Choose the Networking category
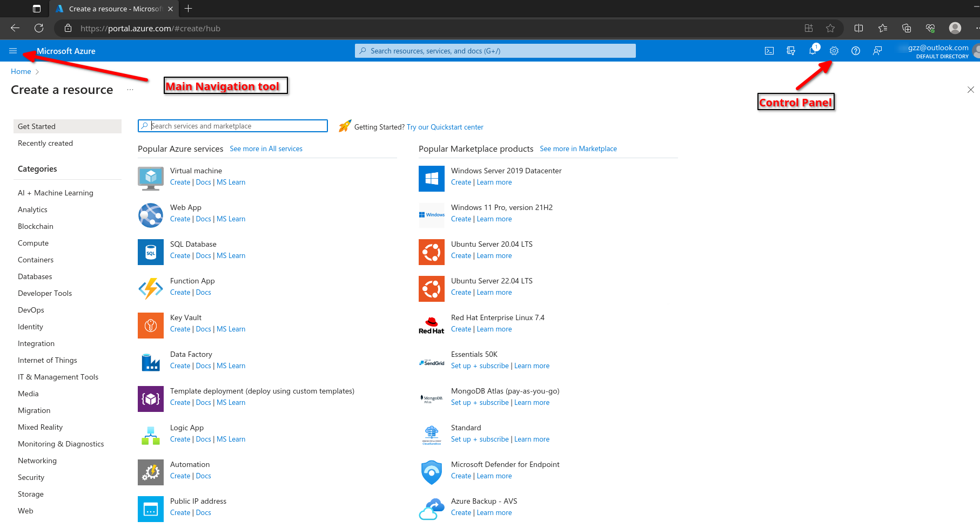980x528 pixels. 37,461
